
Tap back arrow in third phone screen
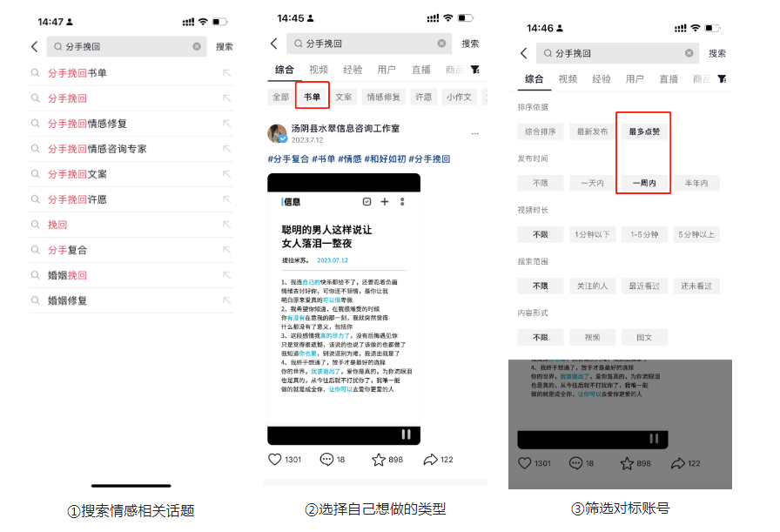[523, 53]
